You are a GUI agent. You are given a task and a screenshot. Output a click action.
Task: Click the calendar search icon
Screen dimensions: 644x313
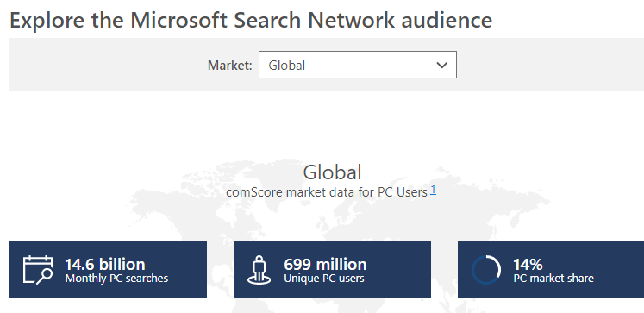pyautogui.click(x=38, y=270)
